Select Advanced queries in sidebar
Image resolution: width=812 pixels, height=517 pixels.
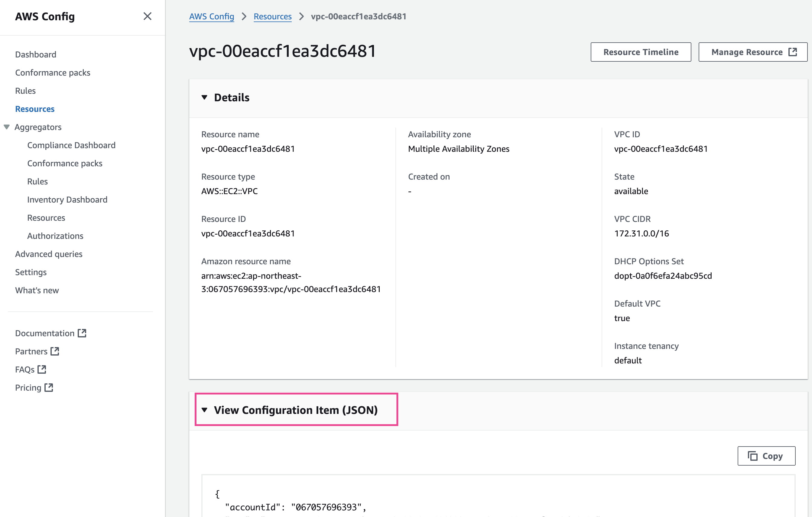coord(49,254)
